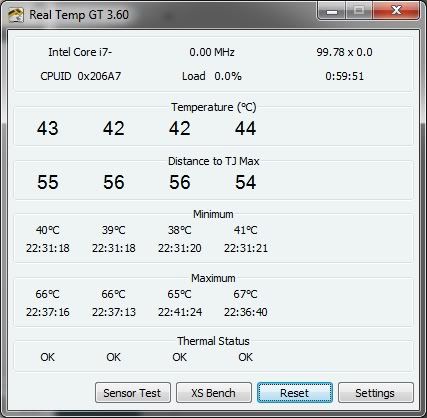Click the minimum temperature 38°C reading
427x418 pixels.
point(180,230)
